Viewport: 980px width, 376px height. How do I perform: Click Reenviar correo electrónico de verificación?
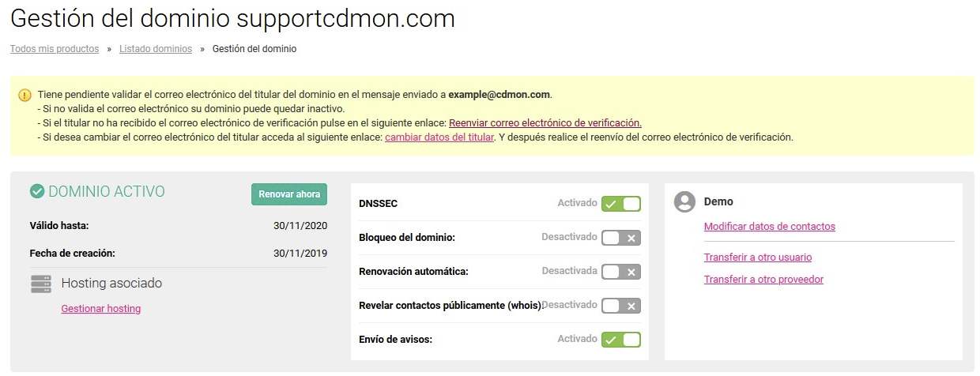(x=545, y=123)
